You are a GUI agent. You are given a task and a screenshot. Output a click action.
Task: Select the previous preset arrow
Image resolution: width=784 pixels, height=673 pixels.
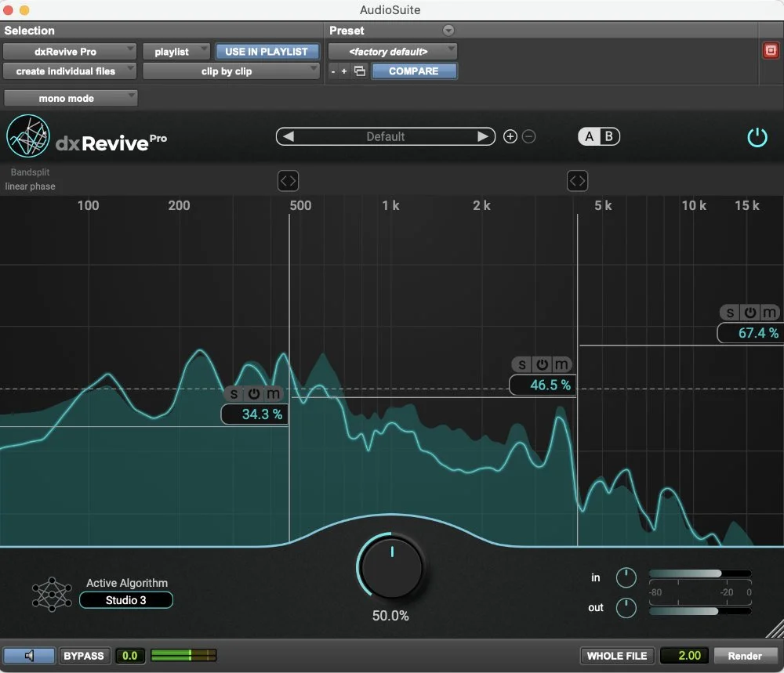click(x=289, y=136)
